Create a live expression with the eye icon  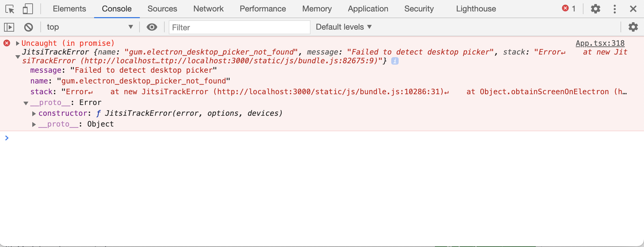(152, 27)
